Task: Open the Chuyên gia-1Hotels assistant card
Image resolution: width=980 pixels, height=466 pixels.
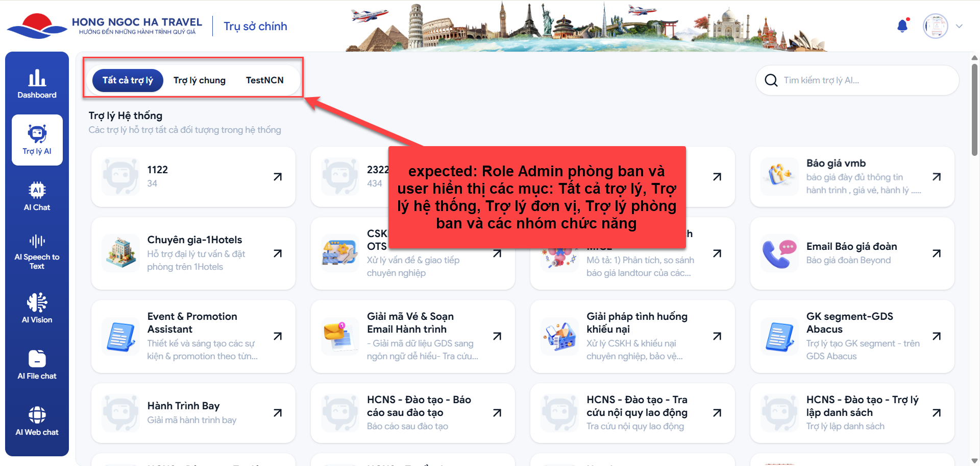Action: coord(193,253)
